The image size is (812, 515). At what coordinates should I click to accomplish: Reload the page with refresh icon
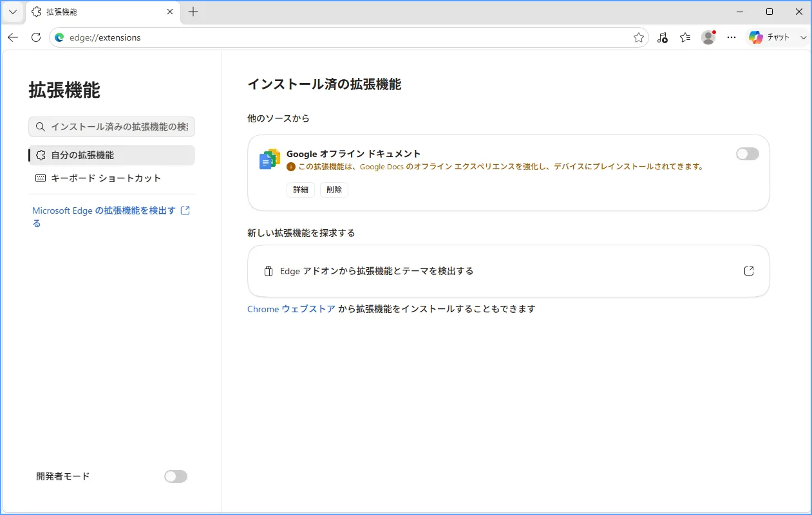click(36, 37)
